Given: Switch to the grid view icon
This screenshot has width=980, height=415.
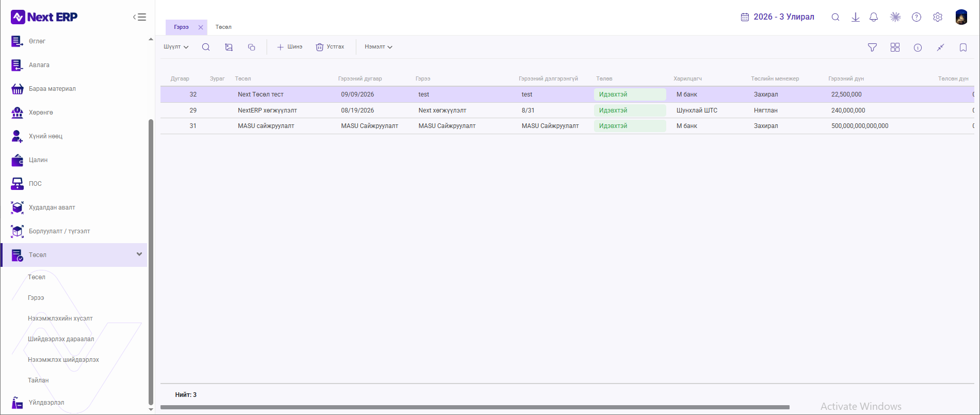Looking at the screenshot, I should (895, 47).
